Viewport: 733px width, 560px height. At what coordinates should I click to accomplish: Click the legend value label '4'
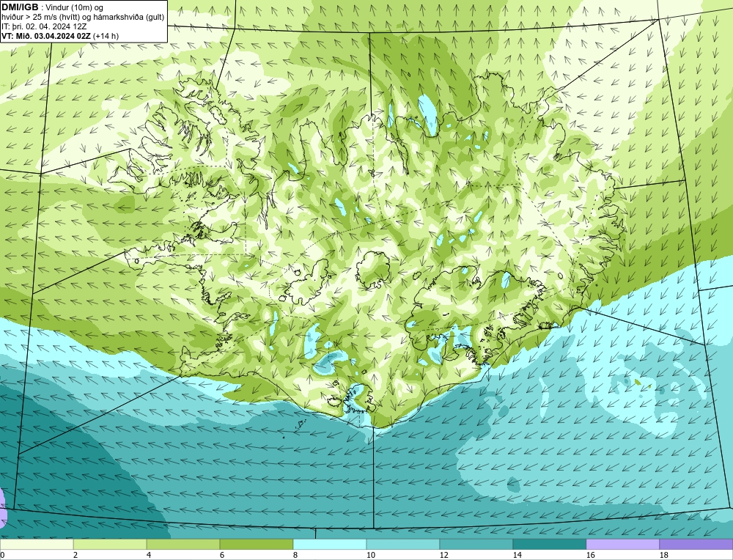[149, 556]
